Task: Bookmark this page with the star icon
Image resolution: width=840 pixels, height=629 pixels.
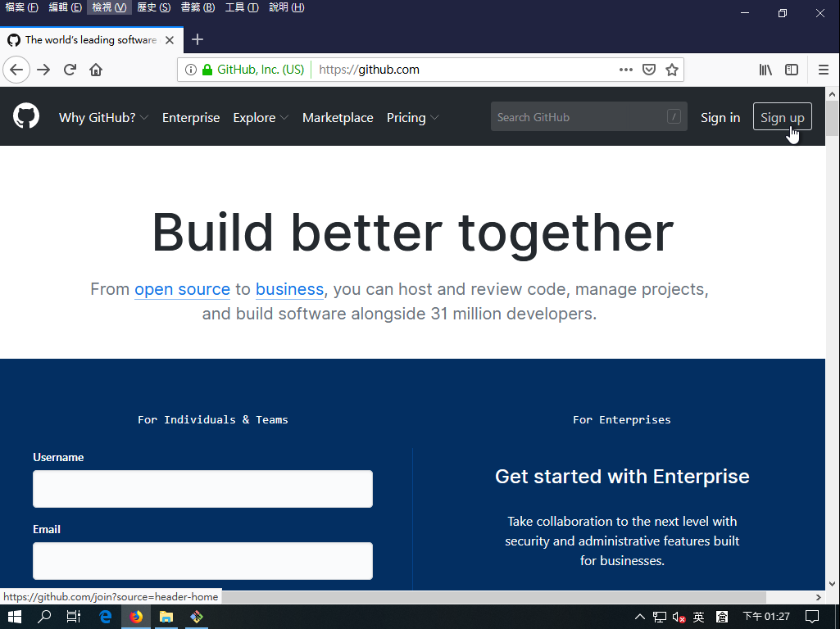Action: (x=672, y=70)
